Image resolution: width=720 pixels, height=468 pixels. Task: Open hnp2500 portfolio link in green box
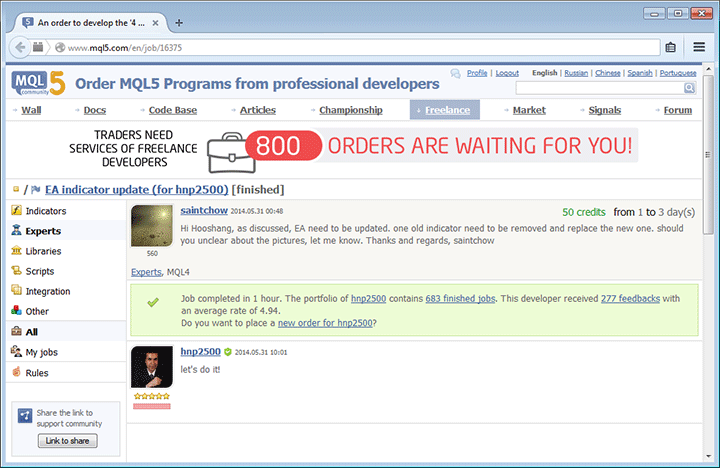pos(368,299)
